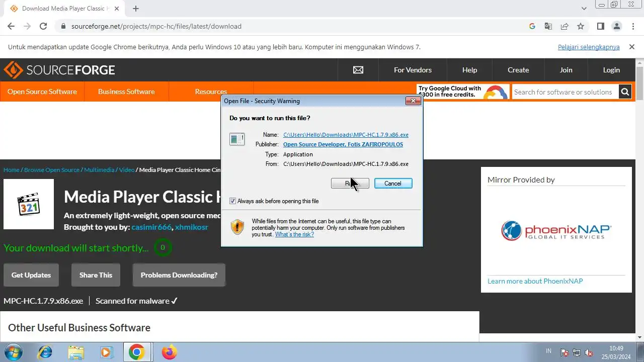
Task: Click the magnifier search button
Action: coord(625,92)
